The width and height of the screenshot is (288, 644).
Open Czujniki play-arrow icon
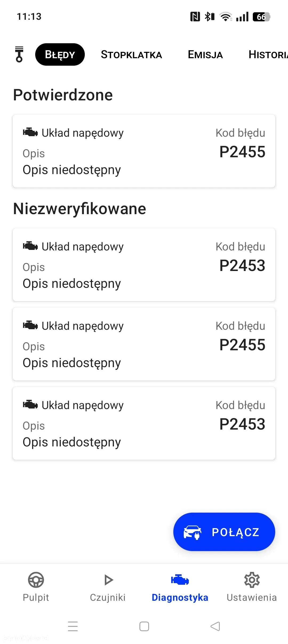coord(108,580)
